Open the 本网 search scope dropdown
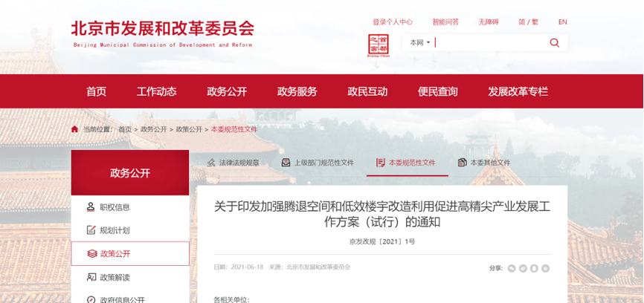The image size is (644, 303). [419, 42]
